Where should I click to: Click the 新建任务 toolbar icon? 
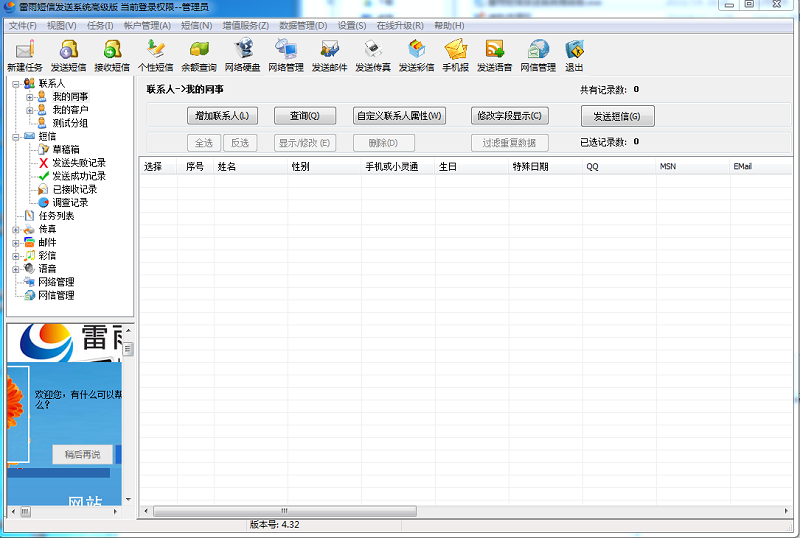click(x=24, y=55)
